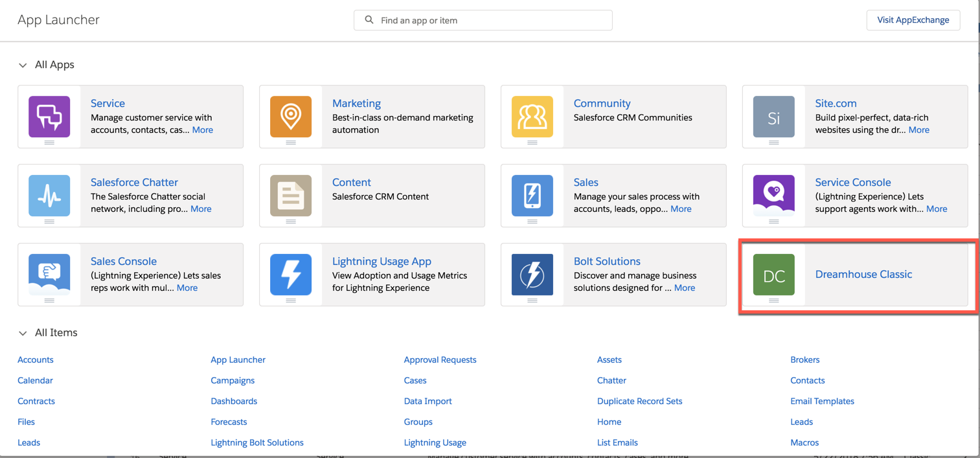Open Assets item link

[x=610, y=360]
